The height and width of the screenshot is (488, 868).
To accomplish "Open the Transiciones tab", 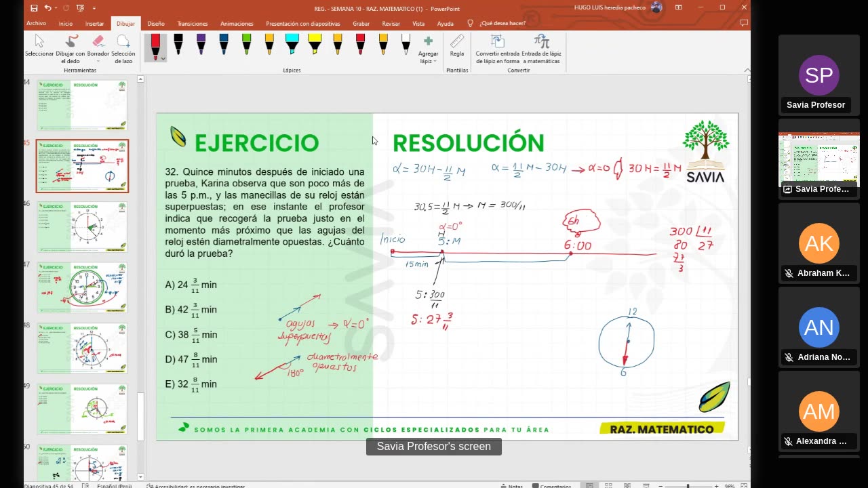I will tap(193, 23).
